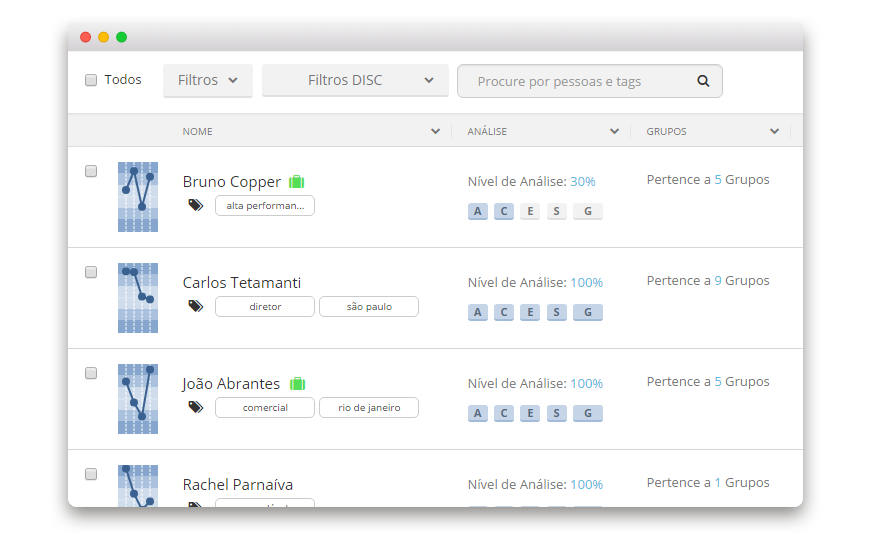Check the Todos select-all checkbox
The height and width of the screenshot is (540, 870).
pos(91,80)
